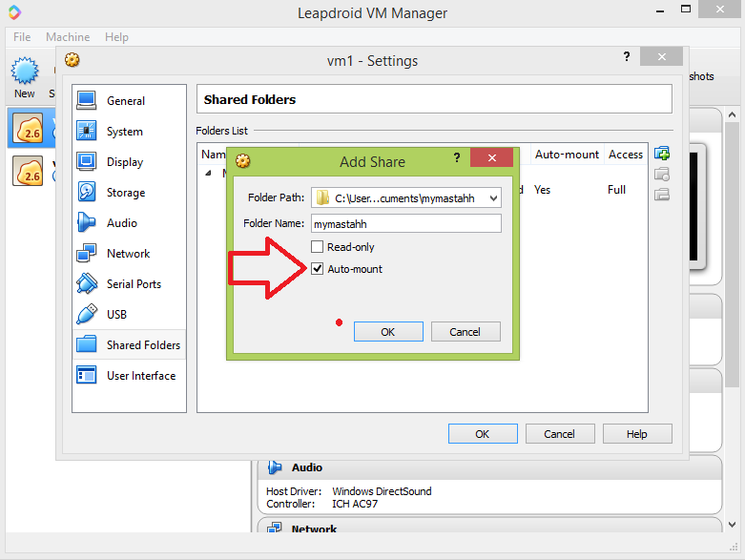The width and height of the screenshot is (745, 560).
Task: Click the 'Yes' auto-mount cell
Action: click(542, 190)
